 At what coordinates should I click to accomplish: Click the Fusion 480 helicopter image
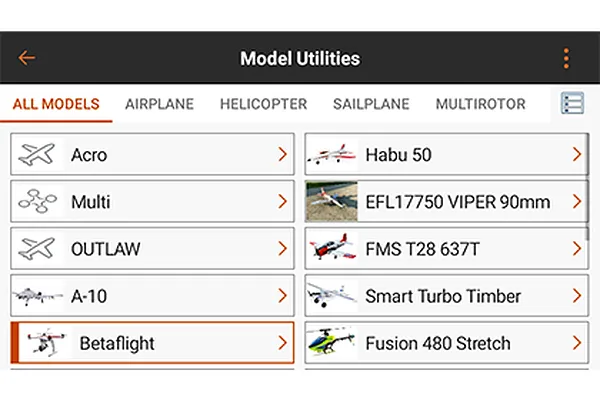tap(332, 343)
